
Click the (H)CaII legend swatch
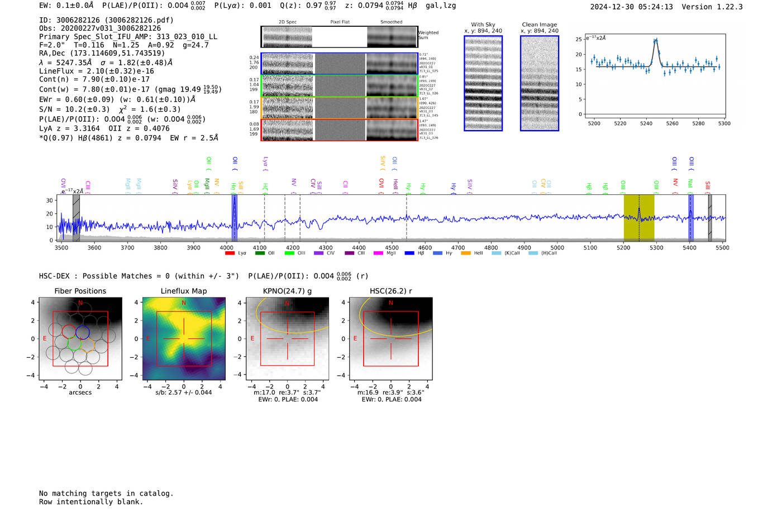533,253
